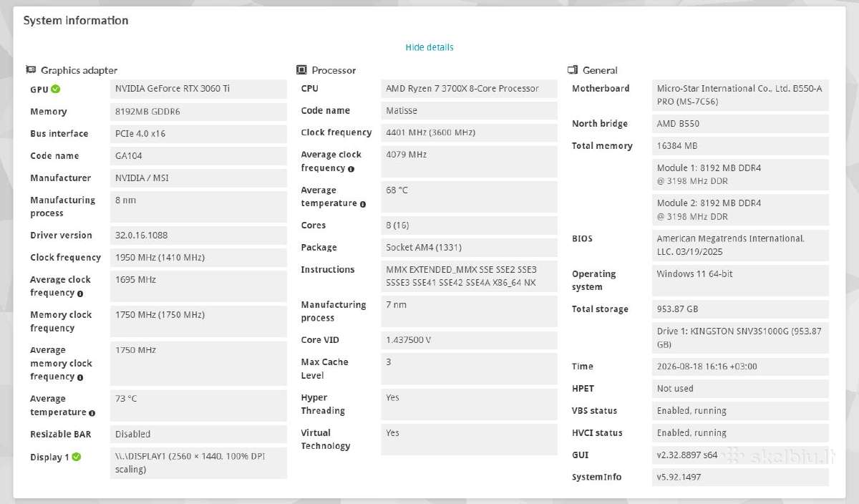Viewport: 859px width, 504px height.
Task: Select the GUI version 'v2.32.8897 s64'
Action: click(x=740, y=455)
